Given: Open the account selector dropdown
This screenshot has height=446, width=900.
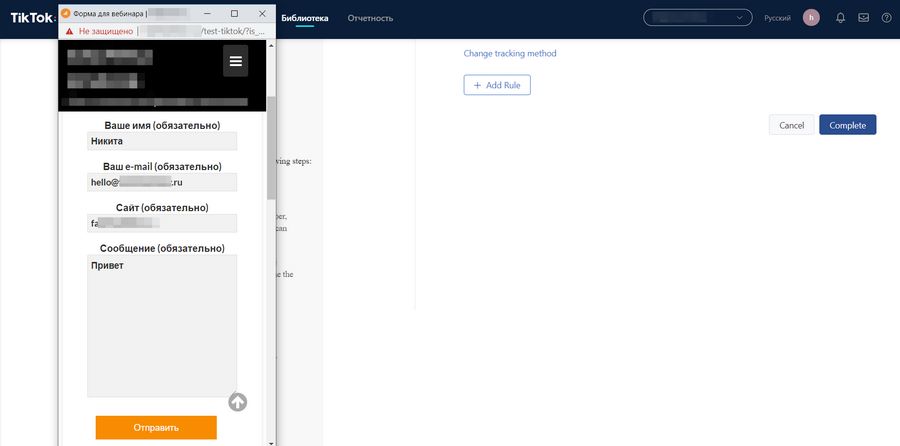Looking at the screenshot, I should (x=697, y=18).
